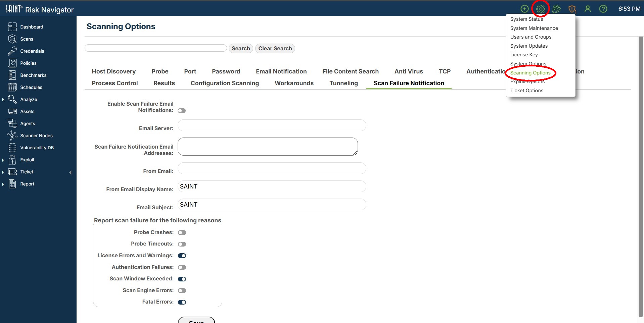The width and height of the screenshot is (644, 323).
Task: Click the Analyze magnifier icon
Action: [12, 99]
